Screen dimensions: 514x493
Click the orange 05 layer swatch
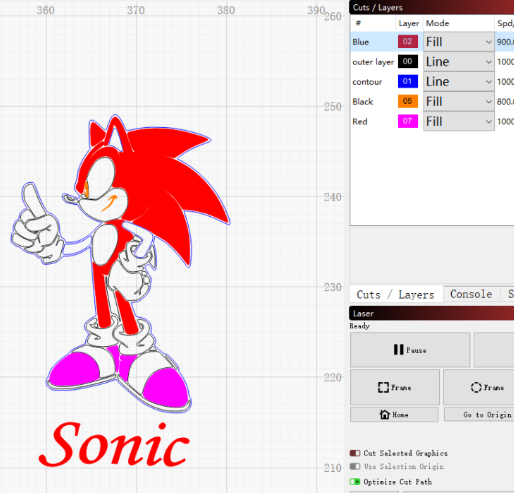pos(408,101)
